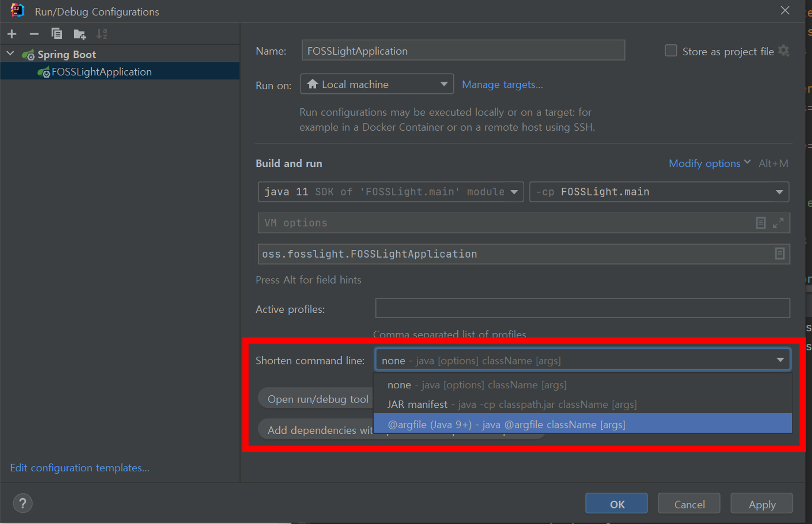Click the IntelliJ IDEA logo icon
The height and width of the screenshot is (524, 812).
pos(18,10)
